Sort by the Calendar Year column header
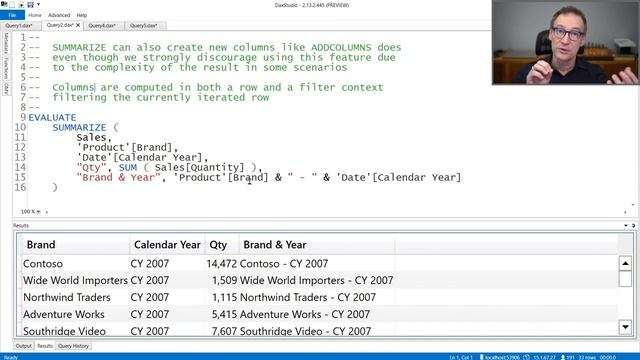 167,244
